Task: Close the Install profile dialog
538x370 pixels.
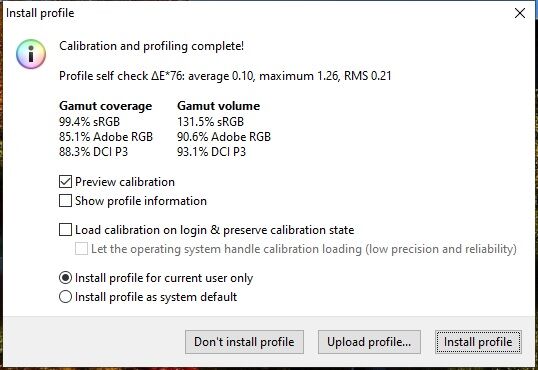Action: tap(520, 13)
